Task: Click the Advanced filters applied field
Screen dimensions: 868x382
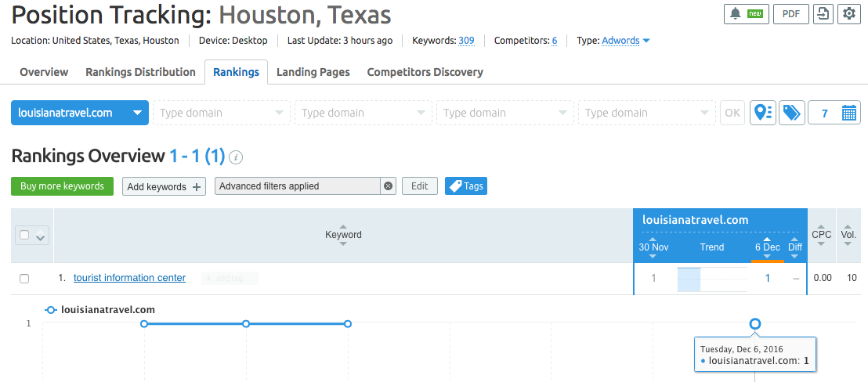Action: 298,186
